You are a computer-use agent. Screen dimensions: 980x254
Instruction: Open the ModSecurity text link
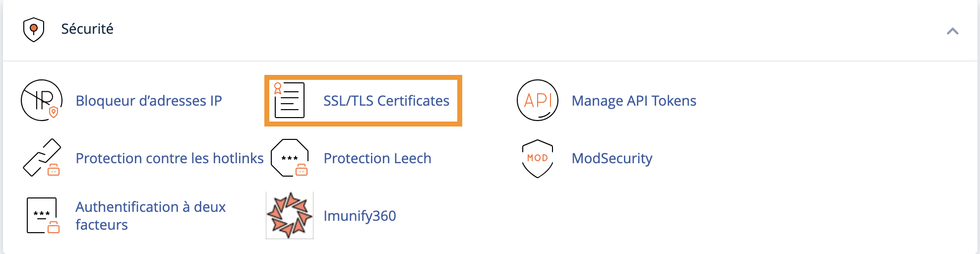612,158
